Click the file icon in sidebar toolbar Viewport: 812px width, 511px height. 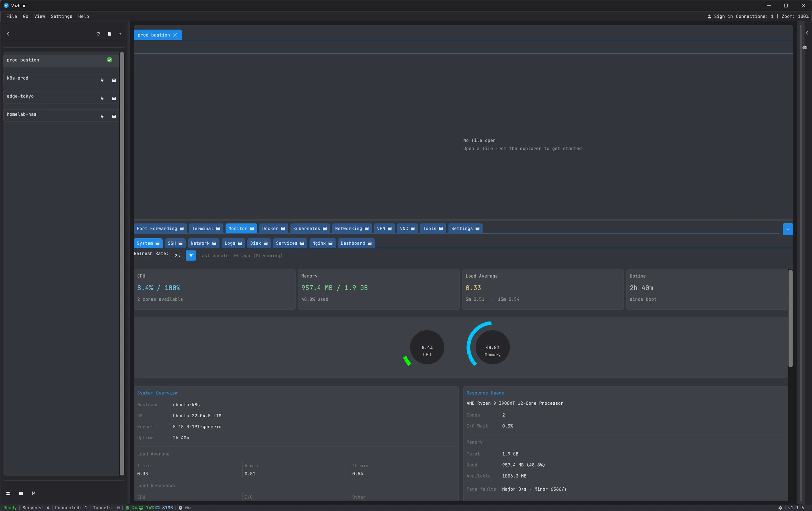[x=109, y=34]
